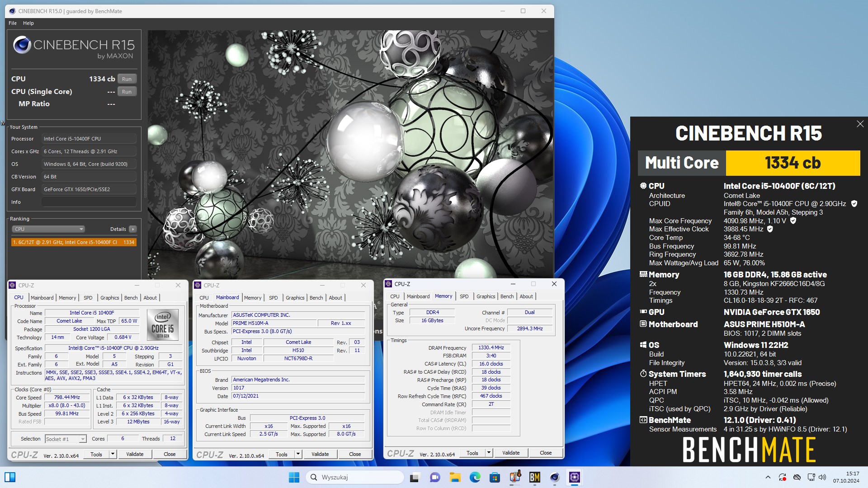Viewport: 868px width, 488px height.
Task: Click the Info input field in Cinebench
Action: point(89,202)
